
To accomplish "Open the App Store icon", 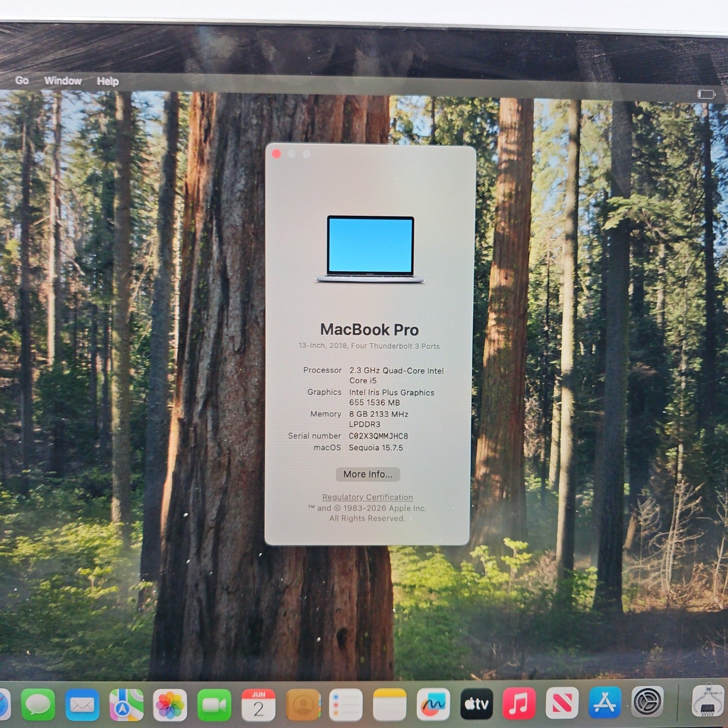I will tap(605, 702).
